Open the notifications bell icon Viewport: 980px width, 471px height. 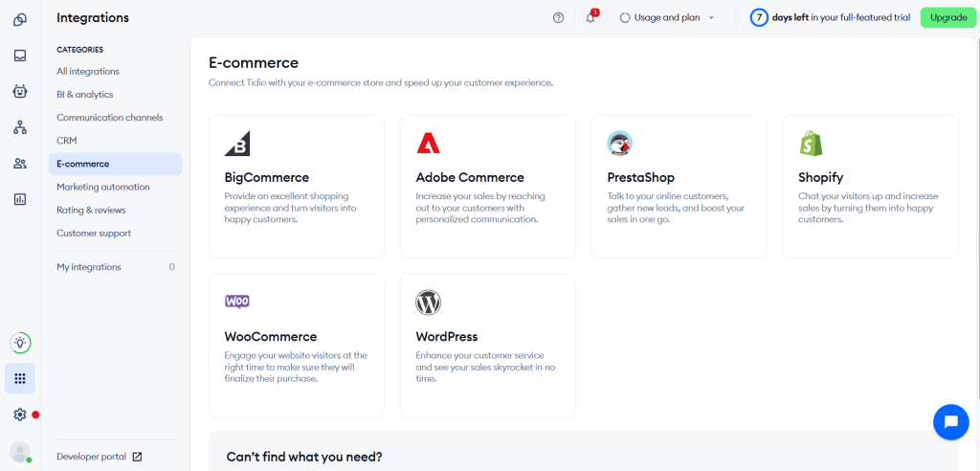590,17
